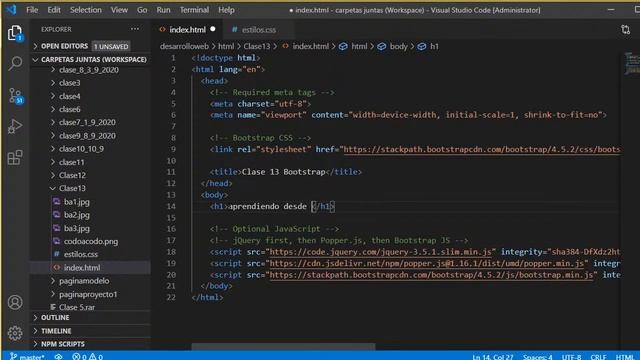Open the View menu
Viewport: 640px width, 360px height.
point(119,10)
